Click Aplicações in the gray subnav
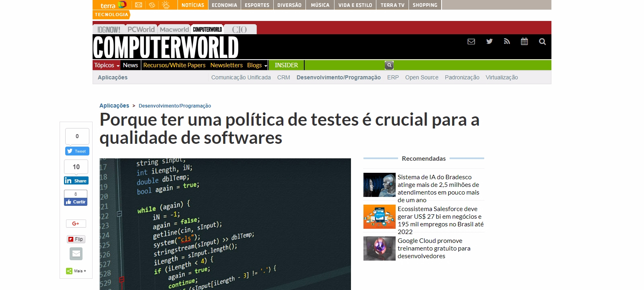 click(113, 77)
